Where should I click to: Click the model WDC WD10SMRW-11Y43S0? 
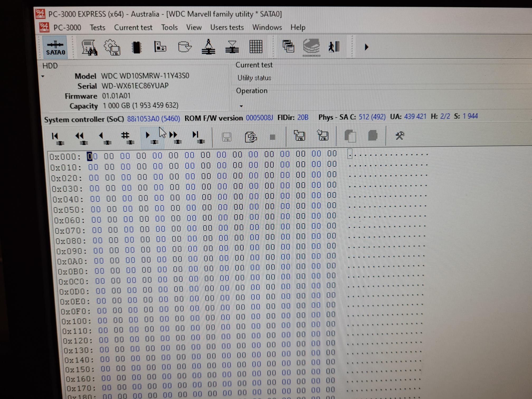[145, 76]
